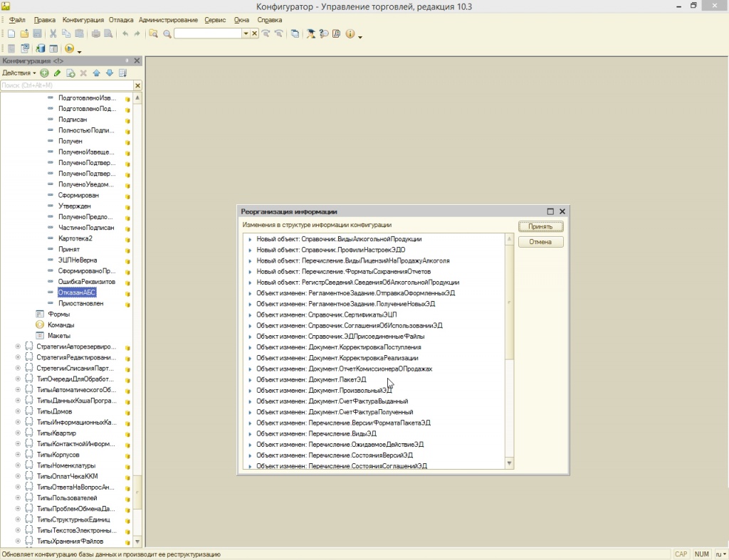Click the Update database configuration icon
729x560 pixels.
(41, 48)
